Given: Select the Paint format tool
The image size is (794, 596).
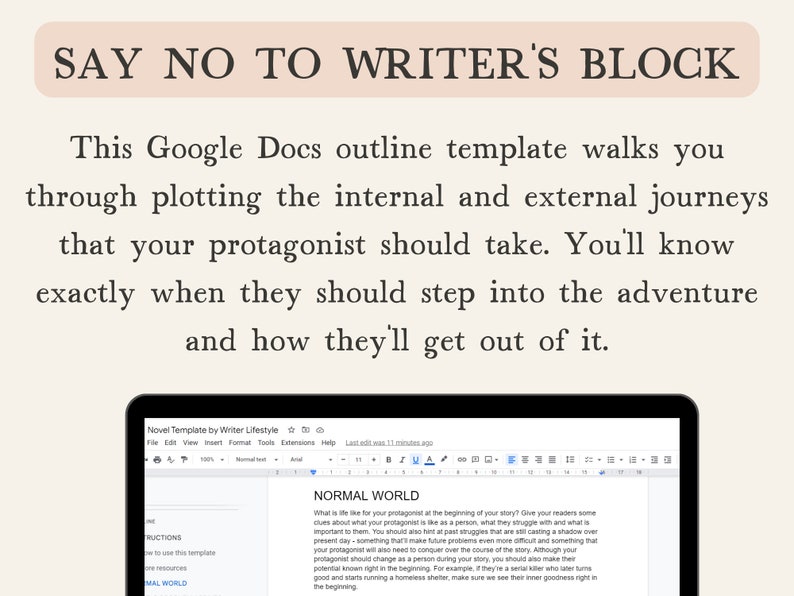Looking at the screenshot, I should (x=184, y=459).
